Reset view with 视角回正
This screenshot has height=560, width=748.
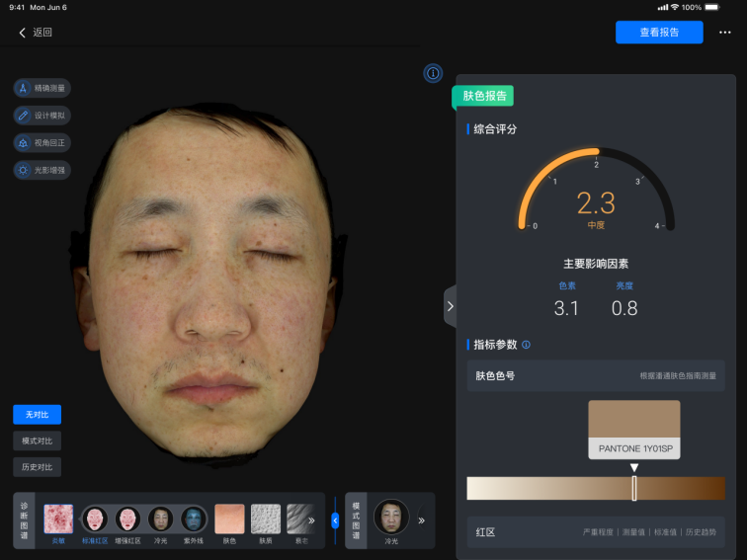point(42,142)
